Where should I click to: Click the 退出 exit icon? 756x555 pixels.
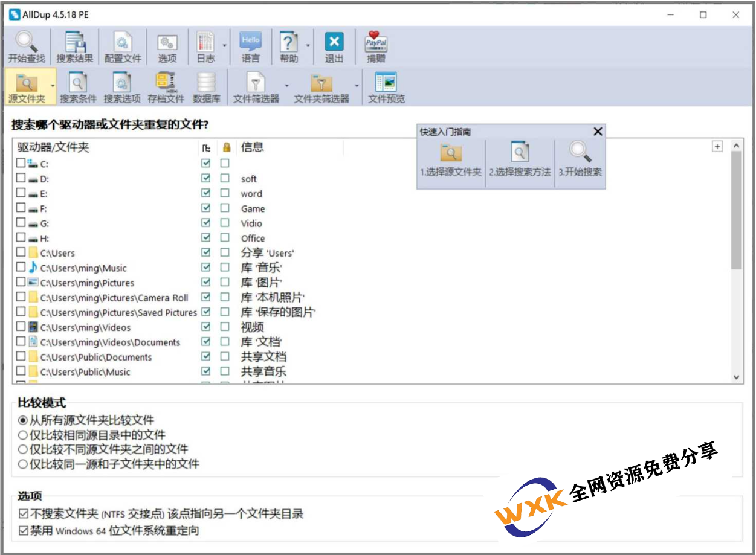click(334, 47)
